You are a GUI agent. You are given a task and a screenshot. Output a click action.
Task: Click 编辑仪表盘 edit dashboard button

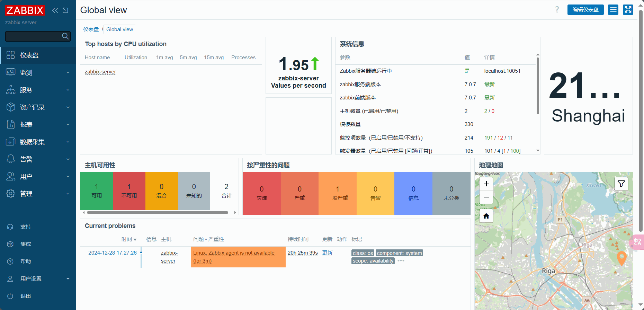click(x=585, y=10)
